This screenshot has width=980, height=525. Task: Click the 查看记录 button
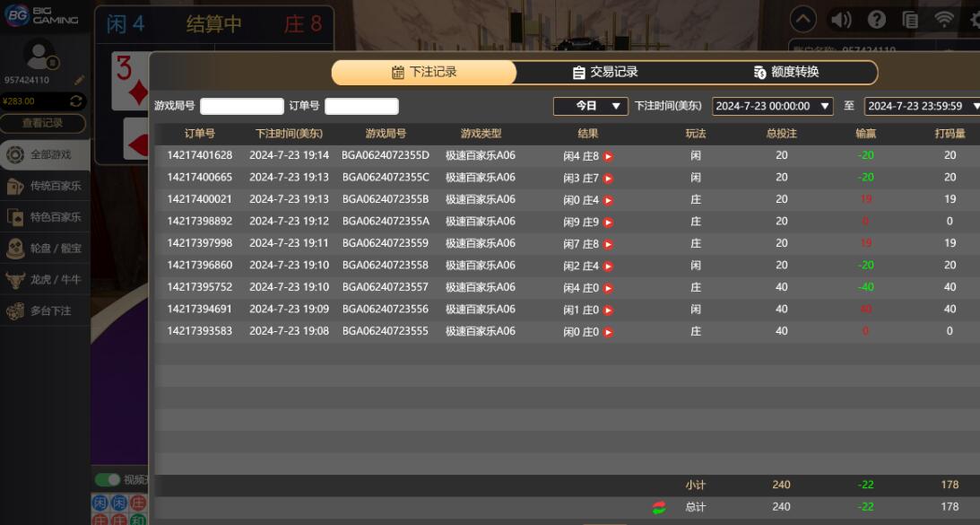point(43,123)
